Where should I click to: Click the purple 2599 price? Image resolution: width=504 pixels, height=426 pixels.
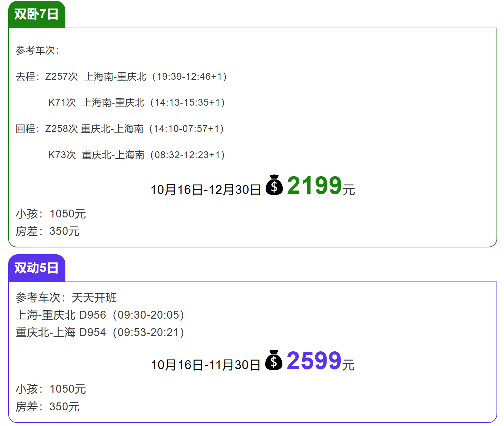(x=314, y=361)
